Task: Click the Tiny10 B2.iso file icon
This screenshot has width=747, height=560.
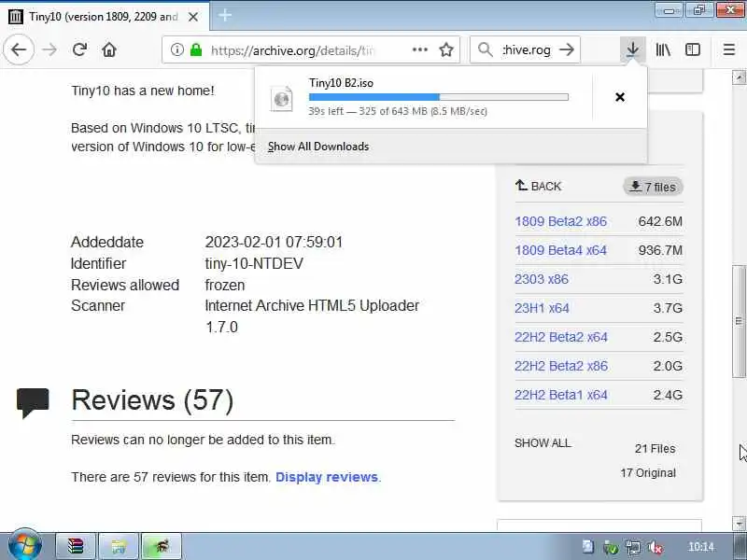Action: click(x=282, y=99)
